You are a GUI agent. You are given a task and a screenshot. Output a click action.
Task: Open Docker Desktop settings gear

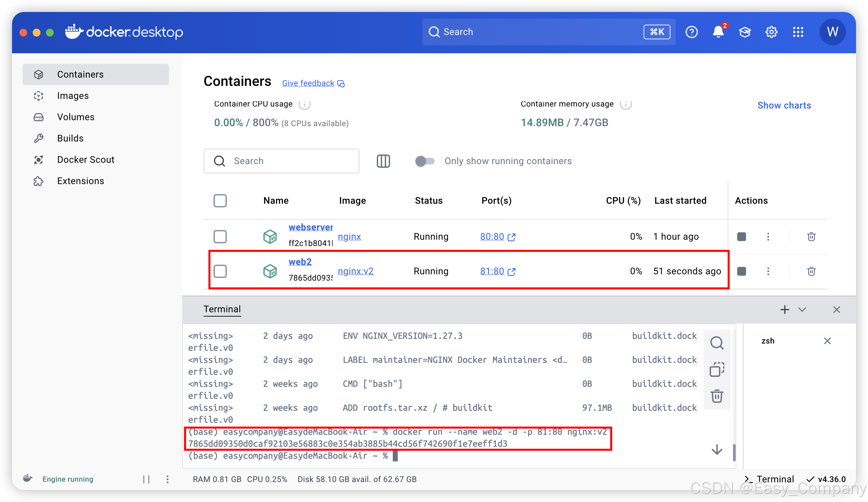[x=771, y=32]
